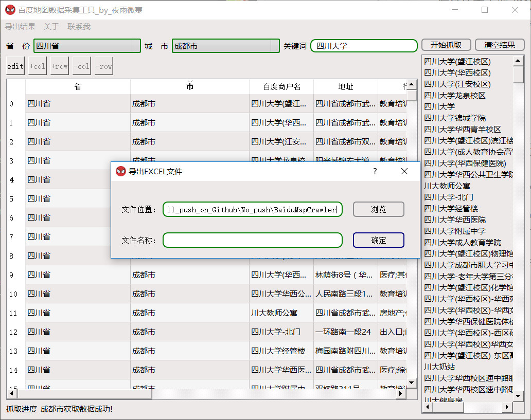Click the results list scroll left arrow
This screenshot has width=531, height=420.
(428, 407)
